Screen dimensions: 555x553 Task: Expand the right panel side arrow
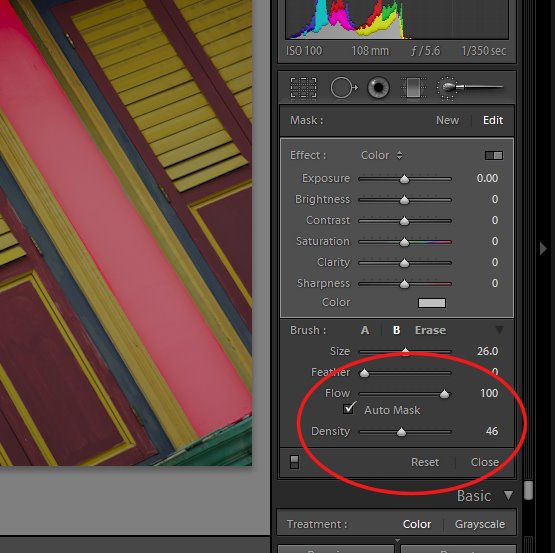(543, 248)
